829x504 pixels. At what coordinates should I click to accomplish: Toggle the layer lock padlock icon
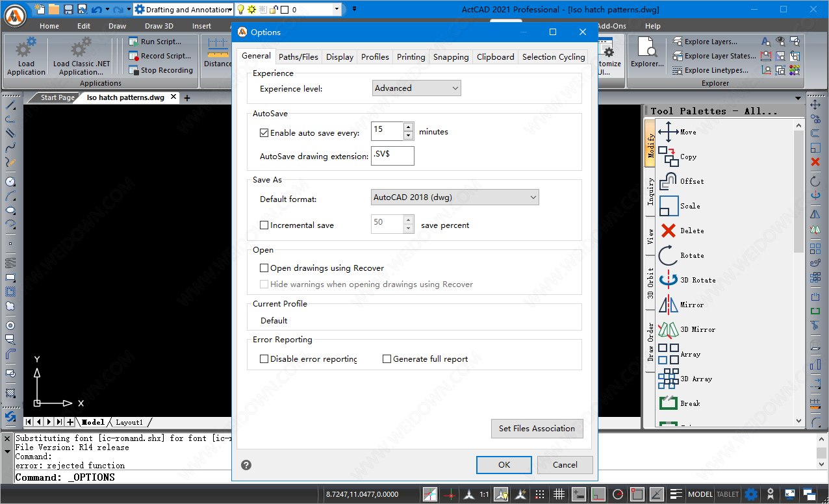[x=274, y=10]
